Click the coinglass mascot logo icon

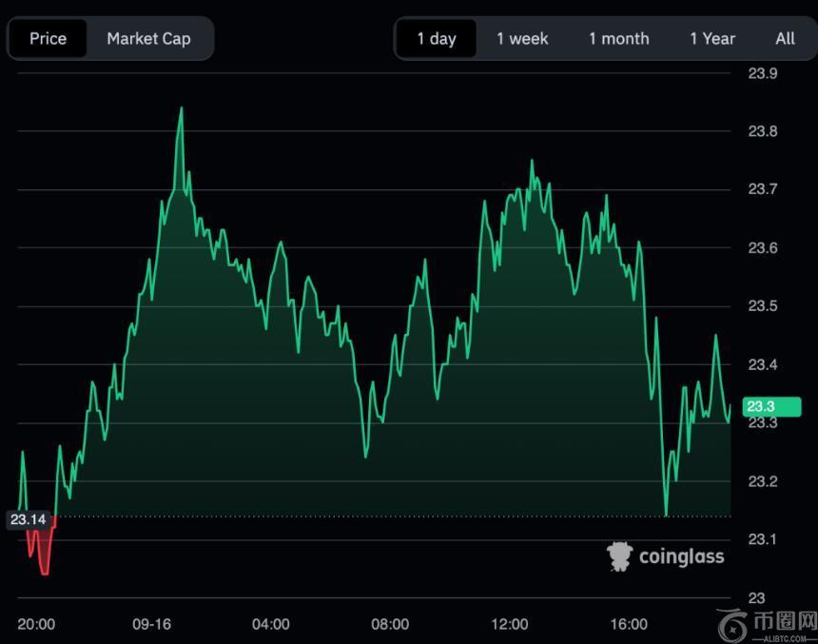pos(620,556)
